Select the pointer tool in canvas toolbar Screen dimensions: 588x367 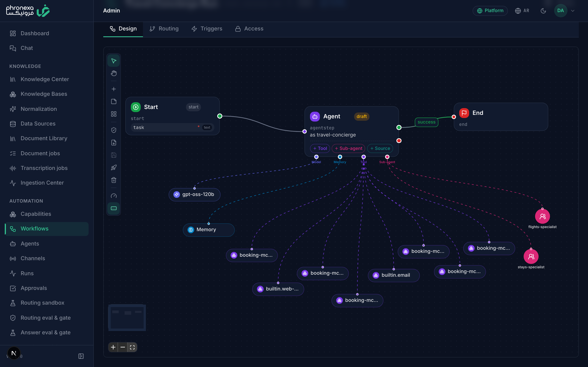click(x=114, y=61)
